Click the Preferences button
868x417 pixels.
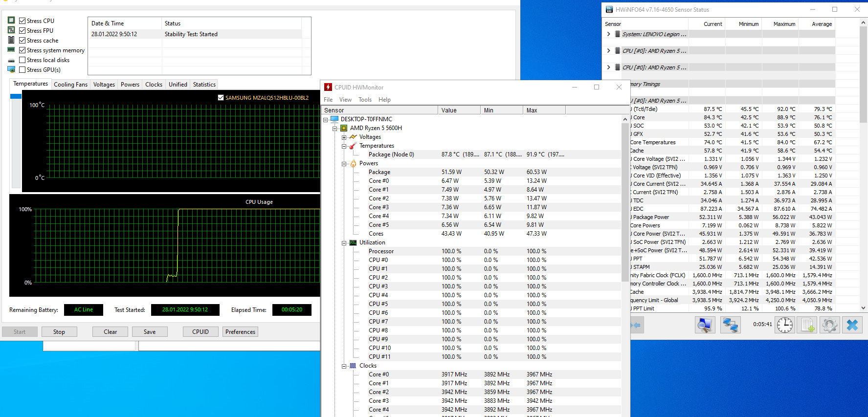click(240, 332)
